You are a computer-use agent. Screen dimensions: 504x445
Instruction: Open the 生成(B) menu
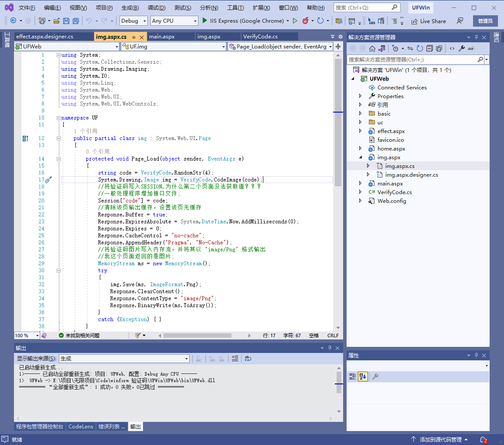[130, 8]
